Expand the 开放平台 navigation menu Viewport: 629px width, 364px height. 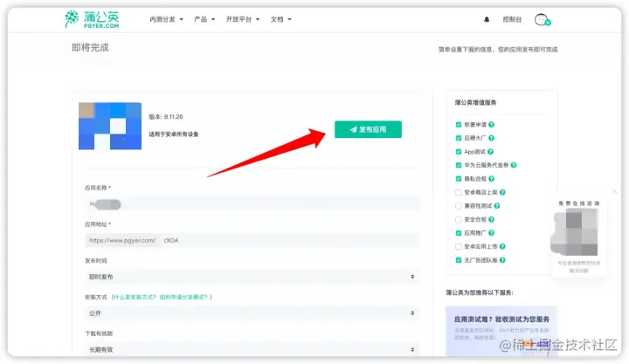(242, 19)
